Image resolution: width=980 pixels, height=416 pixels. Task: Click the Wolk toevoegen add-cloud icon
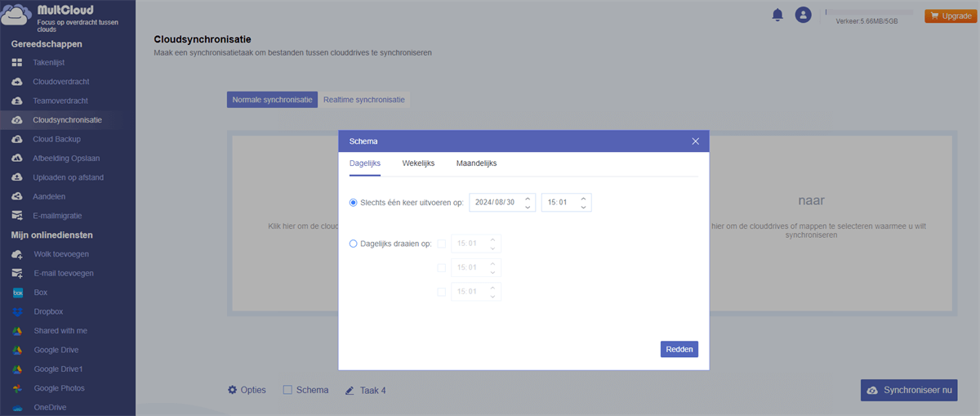[x=17, y=254]
